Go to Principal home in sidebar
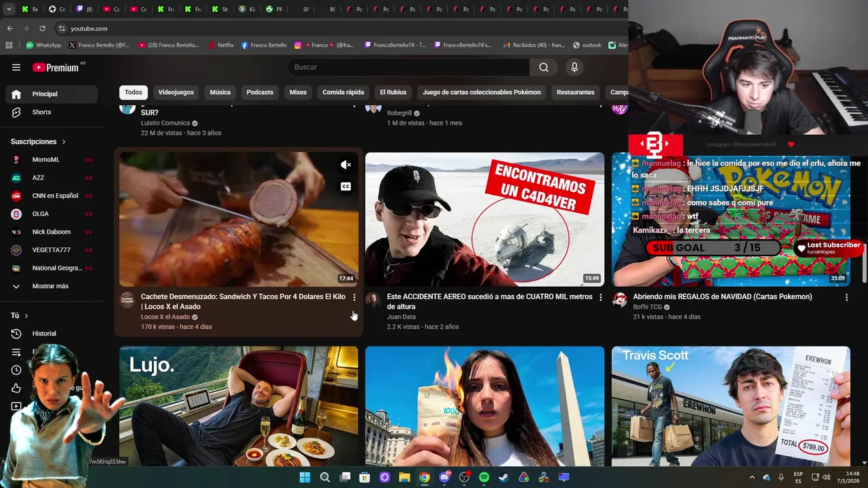This screenshot has height=488, width=868. (x=52, y=94)
